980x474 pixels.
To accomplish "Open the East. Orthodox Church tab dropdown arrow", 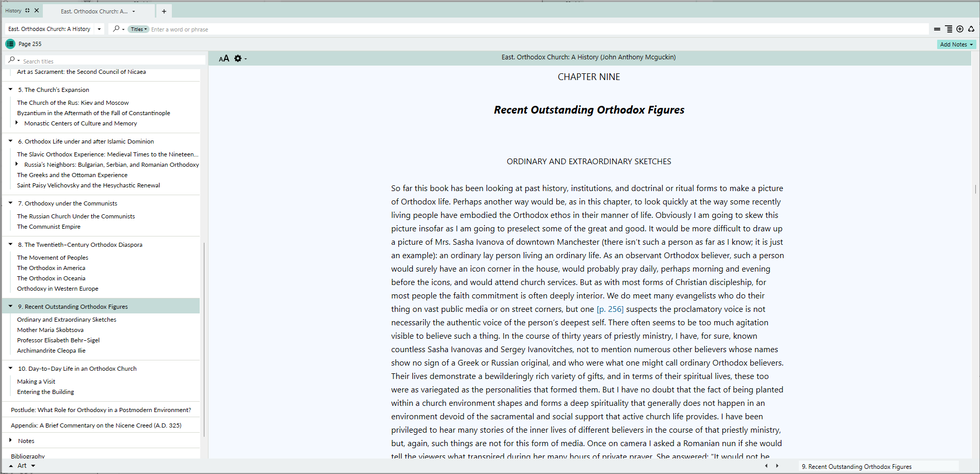I will 134,11.
